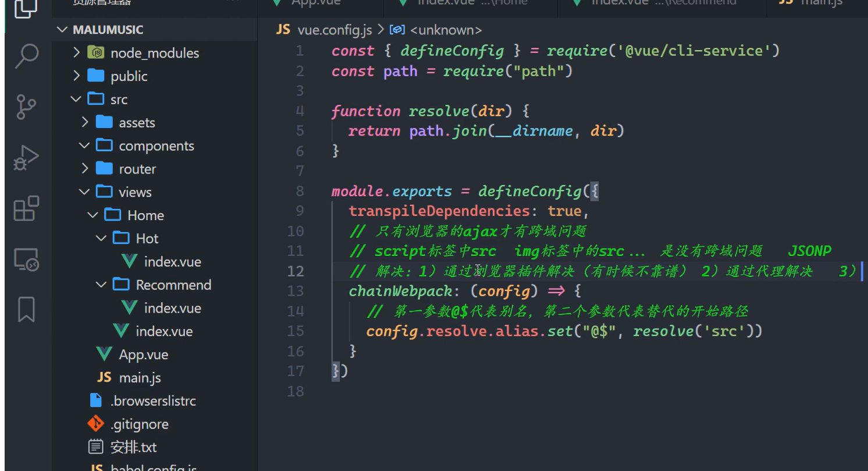
Task: Click 'function resolve' on line 4
Action: pyautogui.click(x=400, y=111)
